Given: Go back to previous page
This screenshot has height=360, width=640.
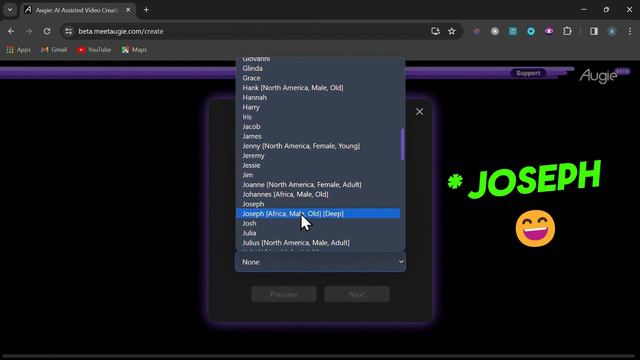Looking at the screenshot, I should 11,31.
